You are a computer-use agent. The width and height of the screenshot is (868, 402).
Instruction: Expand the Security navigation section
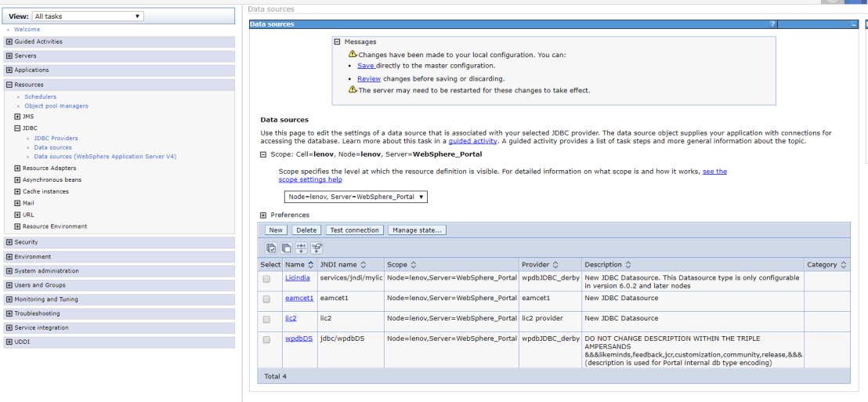point(9,242)
